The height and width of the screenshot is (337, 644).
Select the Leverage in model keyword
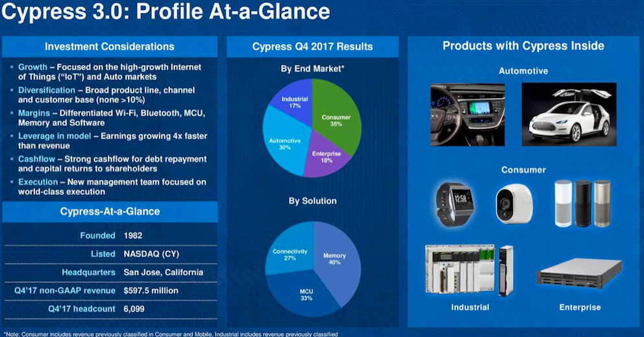[x=55, y=136]
